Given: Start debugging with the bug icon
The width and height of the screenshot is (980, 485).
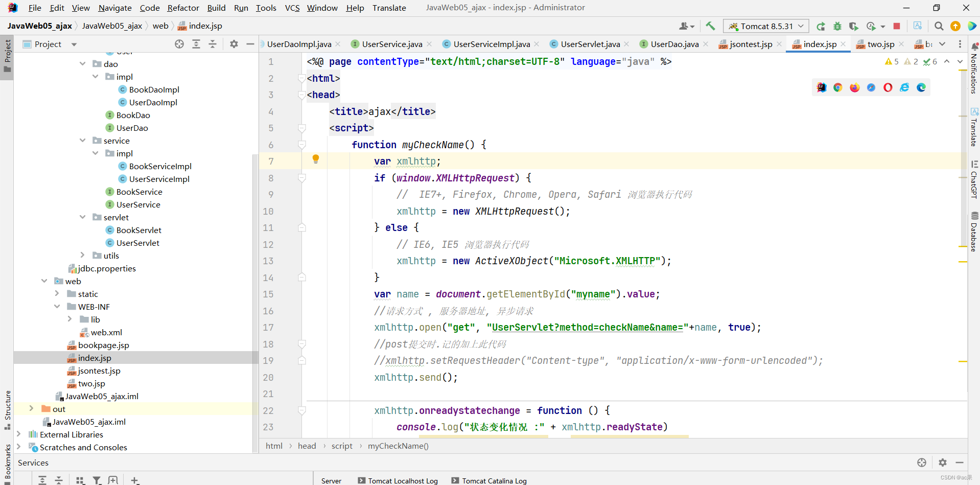Looking at the screenshot, I should pos(837,26).
